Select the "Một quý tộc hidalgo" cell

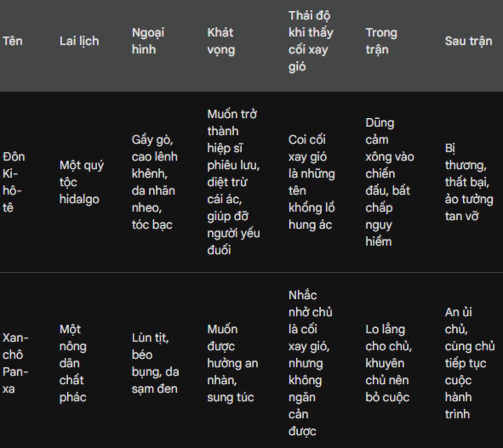pos(82,182)
